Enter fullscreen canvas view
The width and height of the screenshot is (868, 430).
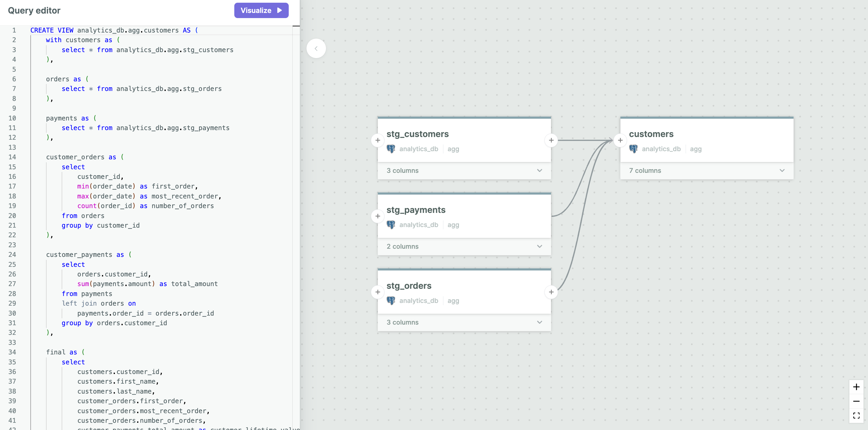[x=857, y=415]
